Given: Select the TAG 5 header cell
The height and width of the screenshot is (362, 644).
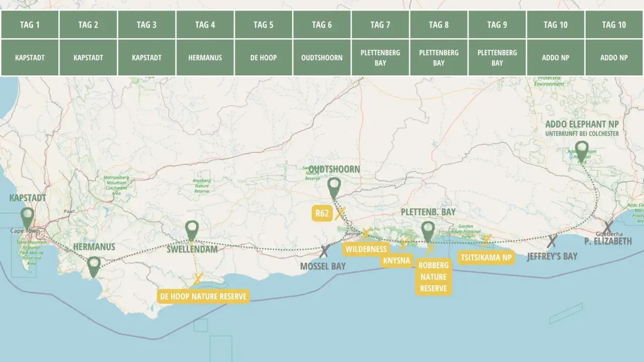Looking at the screenshot, I should point(264,25).
